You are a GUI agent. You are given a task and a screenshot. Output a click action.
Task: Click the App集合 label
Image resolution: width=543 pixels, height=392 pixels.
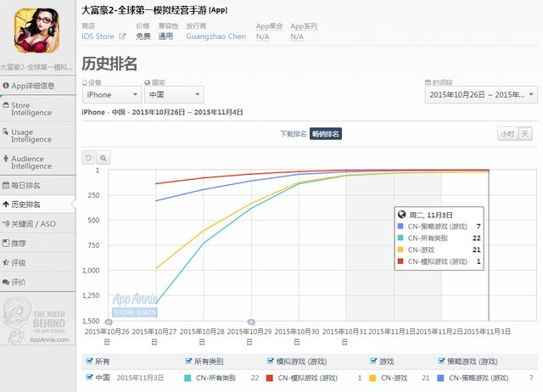click(269, 26)
